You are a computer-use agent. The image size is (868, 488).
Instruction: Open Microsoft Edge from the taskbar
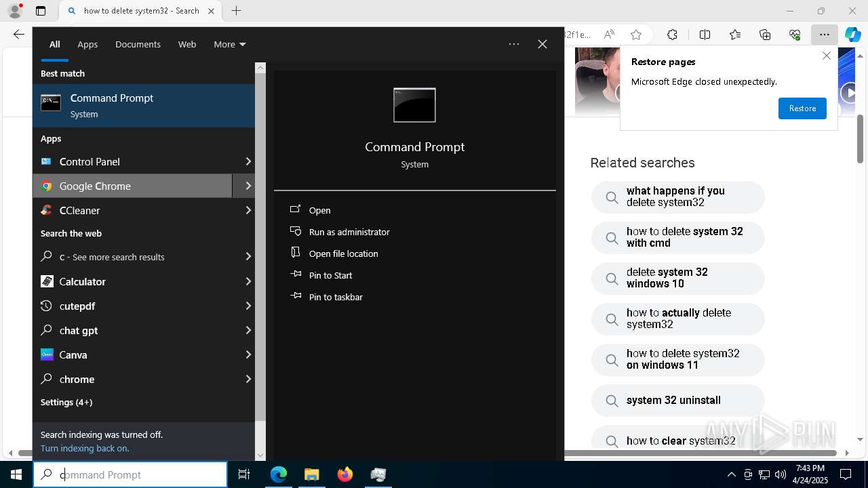point(279,474)
